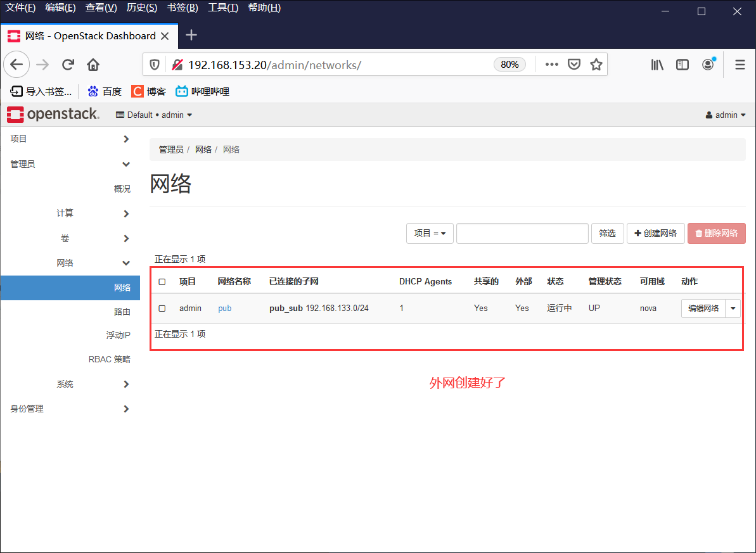
Task: Click the 80% zoom control
Action: tap(509, 64)
